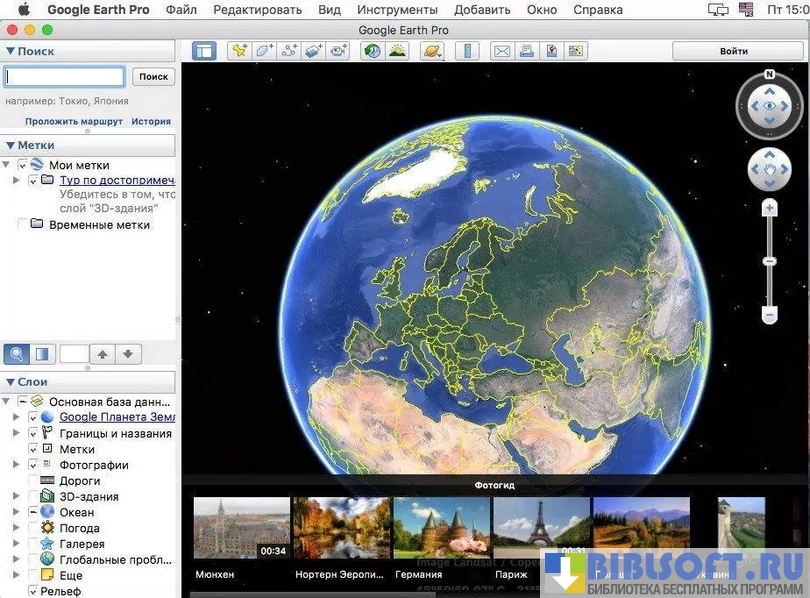
Task: Open the Добавить menu
Action: [x=482, y=10]
